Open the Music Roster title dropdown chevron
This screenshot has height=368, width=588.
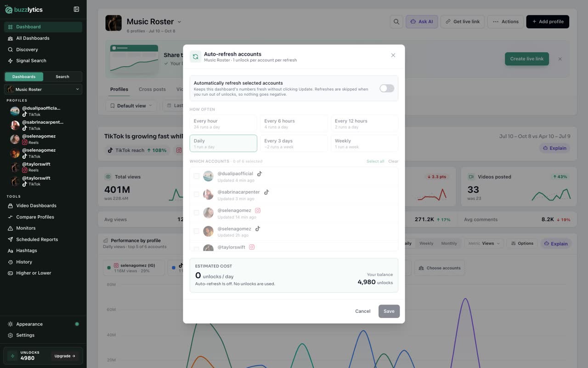(x=179, y=22)
